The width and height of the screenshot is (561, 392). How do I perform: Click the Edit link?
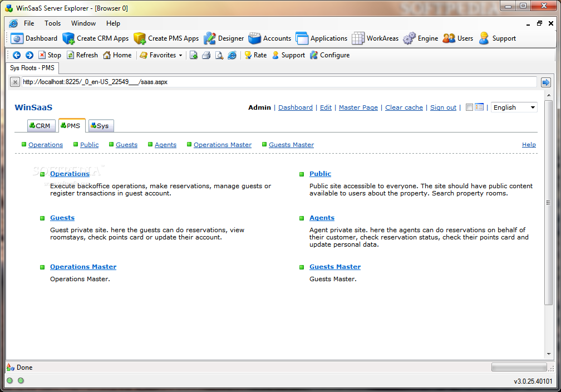326,107
